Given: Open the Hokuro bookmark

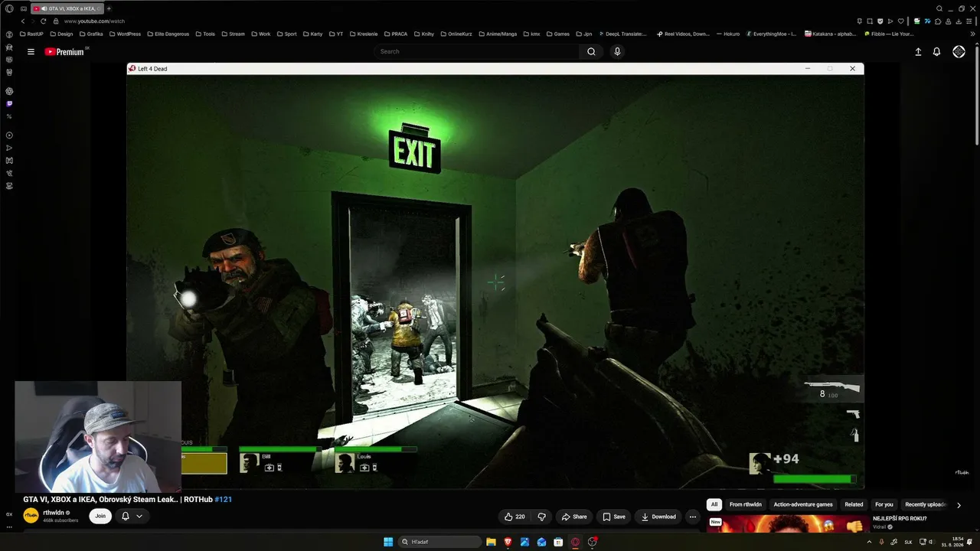Looking at the screenshot, I should (727, 34).
